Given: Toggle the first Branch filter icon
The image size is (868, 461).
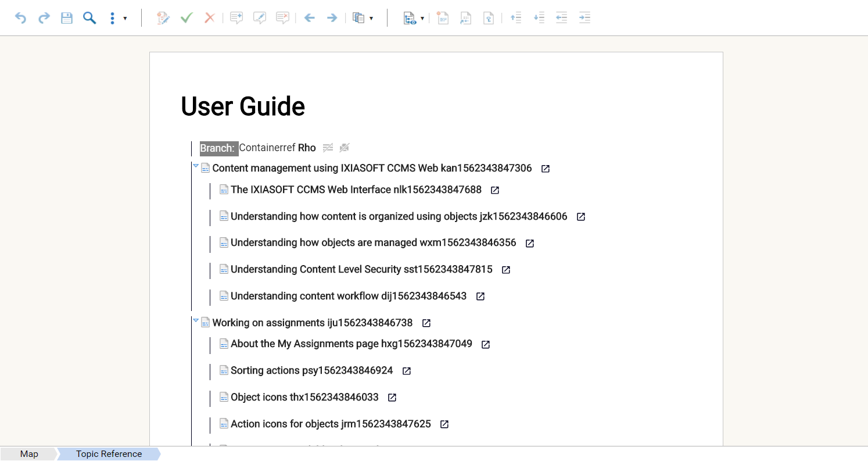Looking at the screenshot, I should point(328,148).
